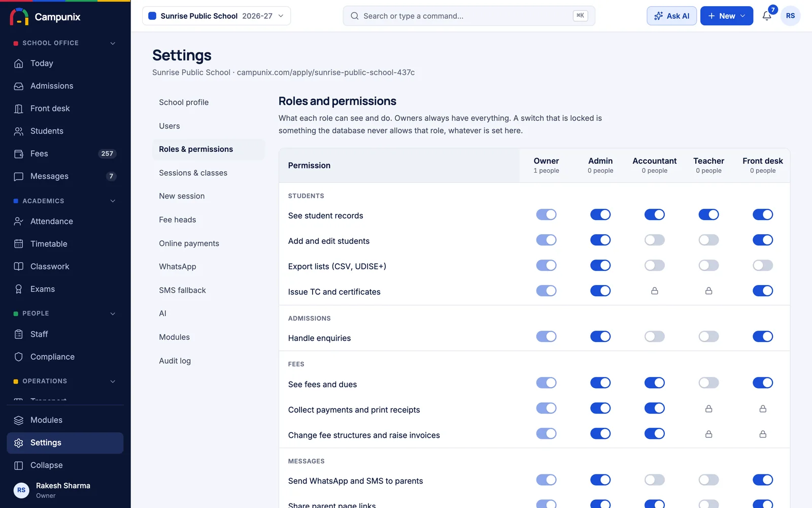Click the 257 badge beside Fees
This screenshot has height=508, width=812.
(107, 153)
